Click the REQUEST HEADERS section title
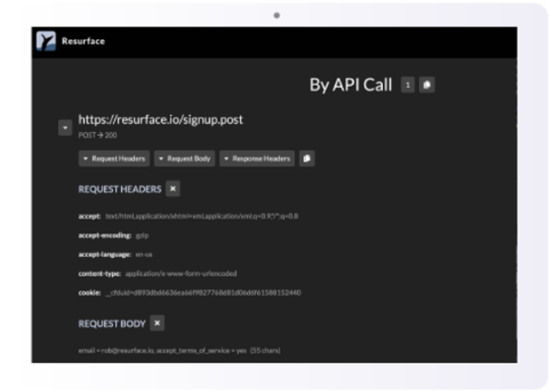The width and height of the screenshot is (554, 392). click(119, 189)
